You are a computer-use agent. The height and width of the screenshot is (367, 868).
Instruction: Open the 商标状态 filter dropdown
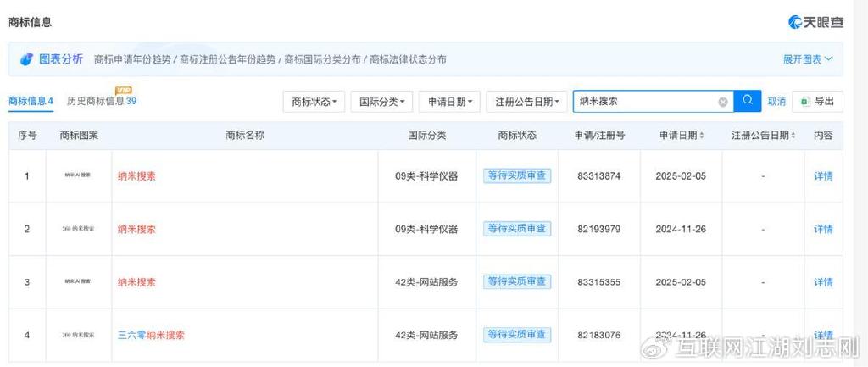tap(314, 102)
